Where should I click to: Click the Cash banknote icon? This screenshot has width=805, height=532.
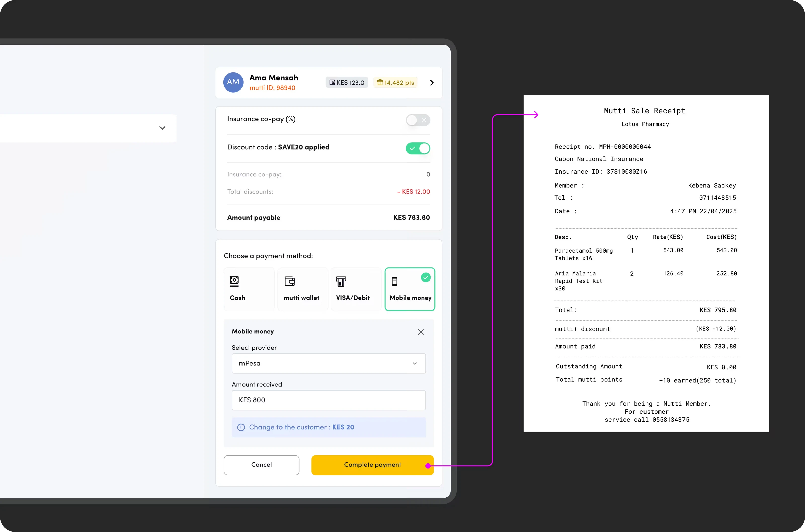tap(234, 281)
